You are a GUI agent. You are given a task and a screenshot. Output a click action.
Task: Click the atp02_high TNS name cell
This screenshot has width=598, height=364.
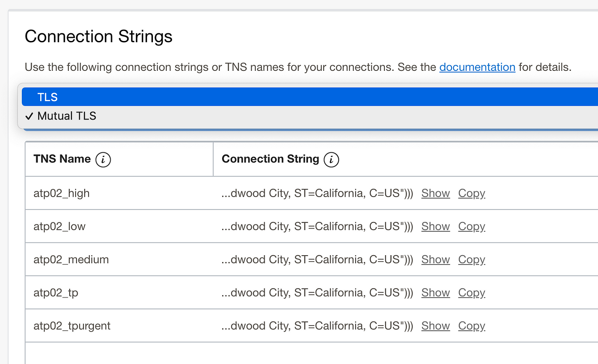[119, 193]
